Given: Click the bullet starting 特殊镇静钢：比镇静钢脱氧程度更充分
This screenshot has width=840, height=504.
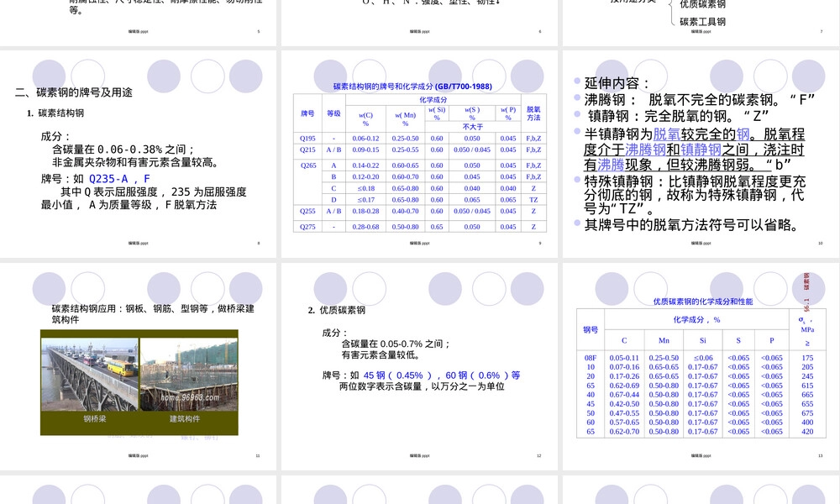Looking at the screenshot, I should pos(695,194).
